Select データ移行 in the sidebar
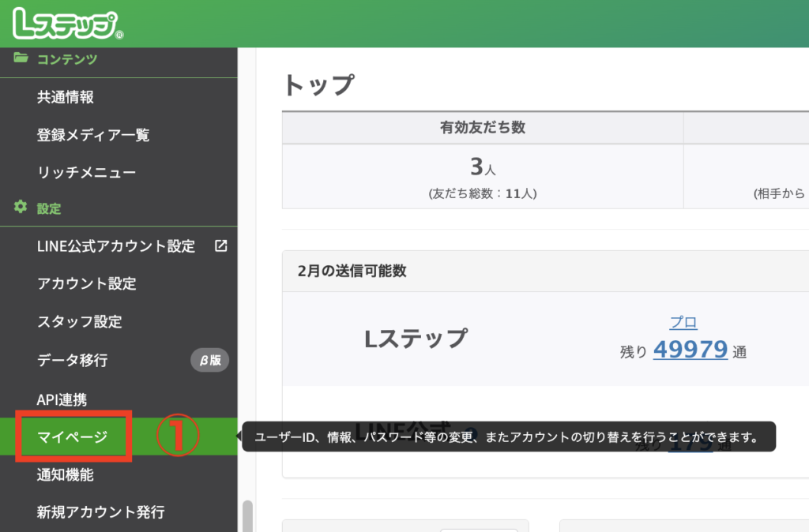The height and width of the screenshot is (532, 809). click(x=73, y=361)
